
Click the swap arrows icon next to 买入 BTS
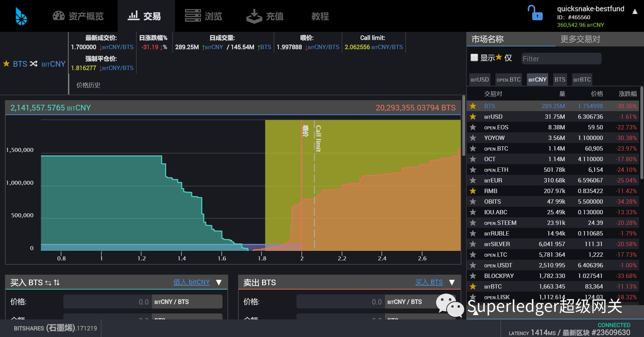[48, 283]
